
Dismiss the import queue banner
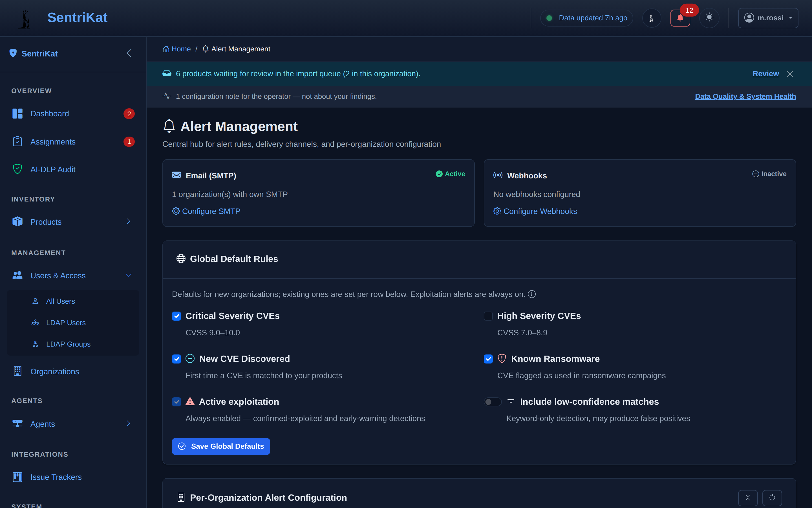tap(790, 74)
